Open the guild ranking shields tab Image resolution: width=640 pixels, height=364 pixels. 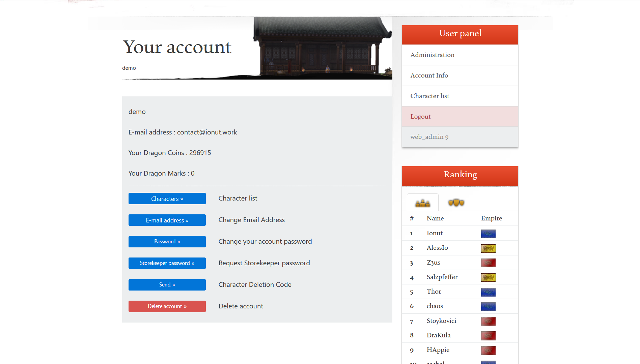456,203
